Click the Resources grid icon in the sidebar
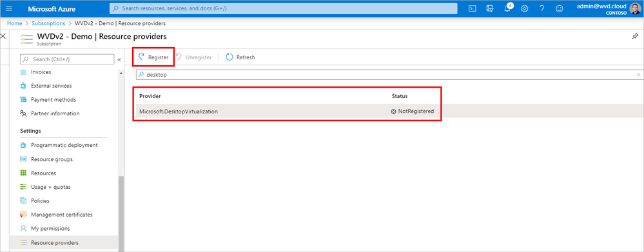This screenshot has width=644, height=252. coord(23,173)
